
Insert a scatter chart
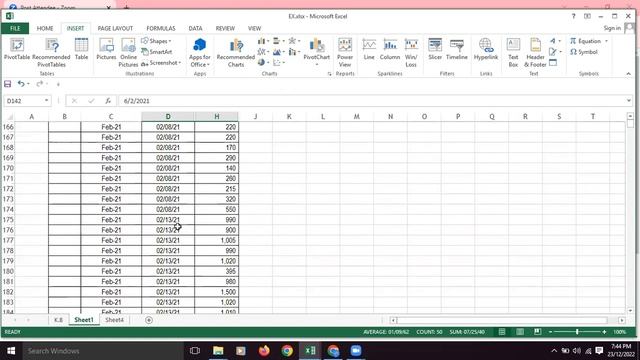(x=278, y=62)
